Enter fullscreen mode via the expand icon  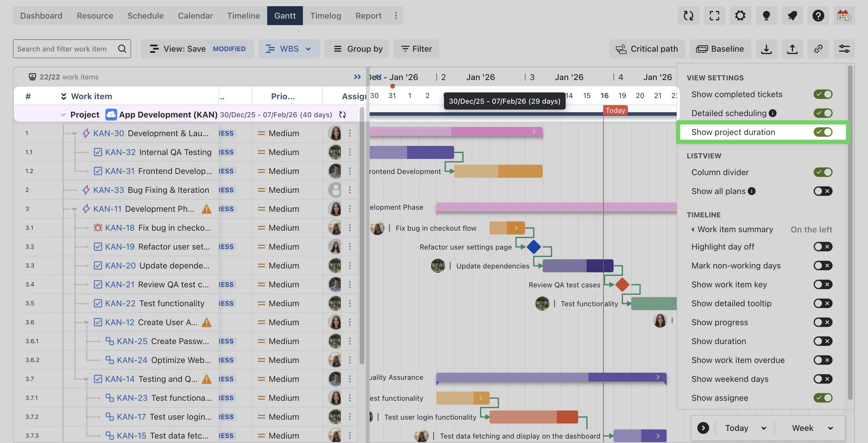[x=714, y=16]
